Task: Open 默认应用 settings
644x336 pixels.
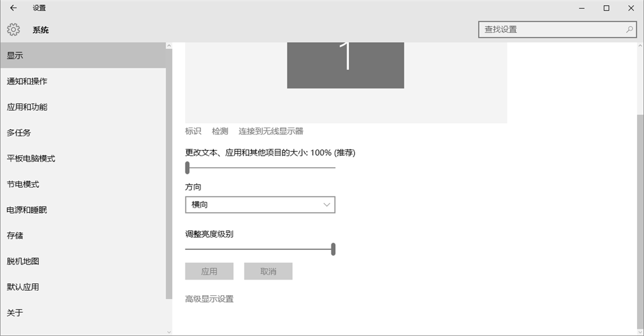Action: pos(83,287)
